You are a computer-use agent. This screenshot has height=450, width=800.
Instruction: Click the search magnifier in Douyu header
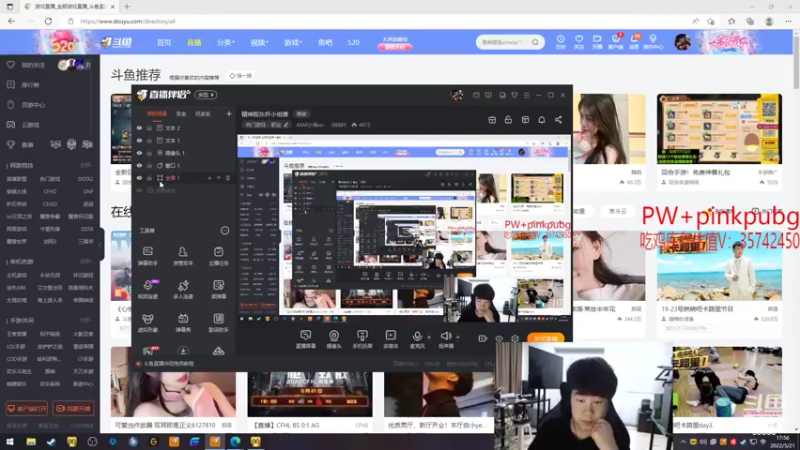(x=535, y=42)
